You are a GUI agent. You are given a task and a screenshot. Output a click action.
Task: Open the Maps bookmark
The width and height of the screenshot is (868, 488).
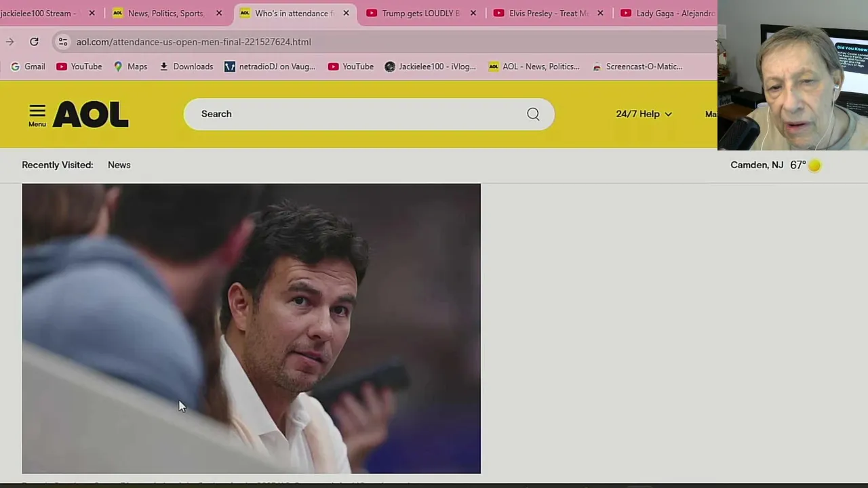tap(130, 66)
